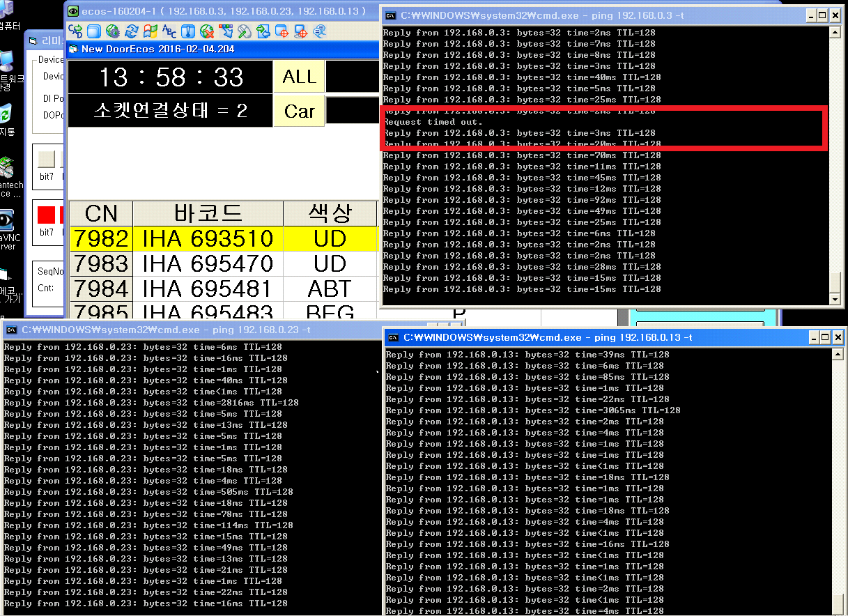Click the New DoorEcos window icon
Screen dimensions: 848x616
point(73,49)
